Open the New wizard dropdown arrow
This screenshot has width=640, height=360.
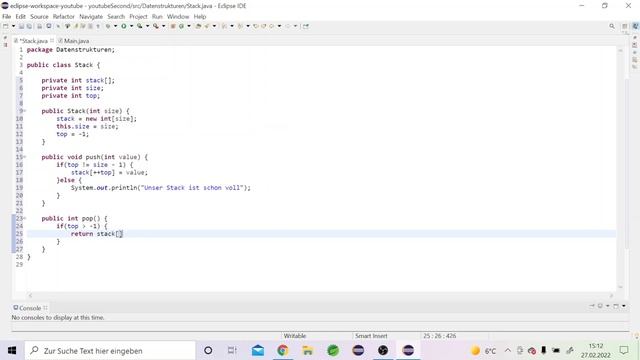pos(13,26)
